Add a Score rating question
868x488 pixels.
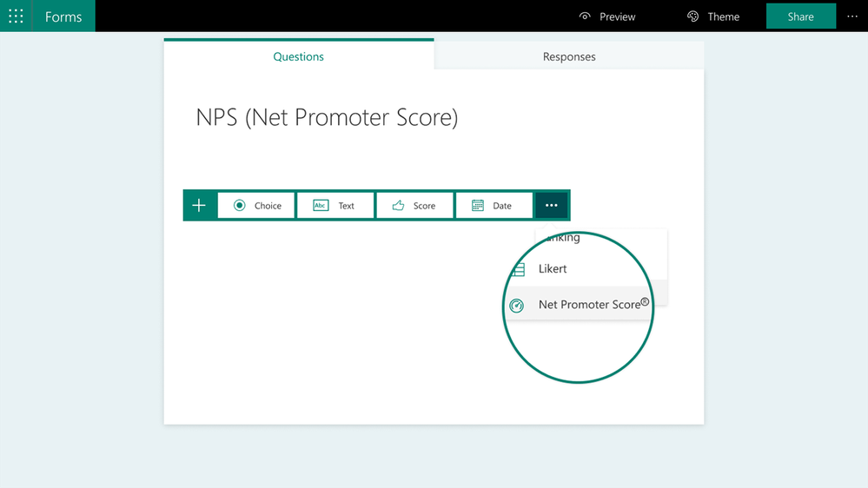coord(414,205)
